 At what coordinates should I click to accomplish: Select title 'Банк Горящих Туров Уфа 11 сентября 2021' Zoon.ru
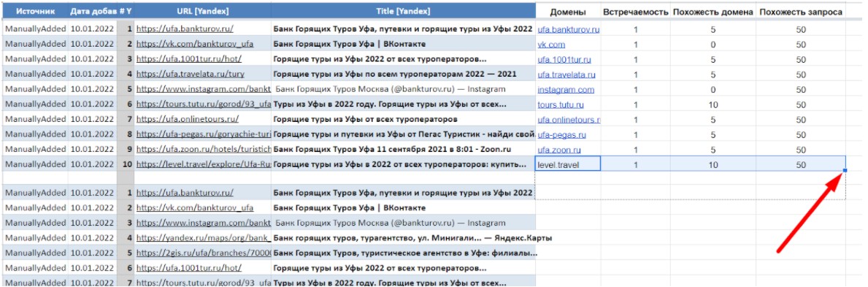coord(392,149)
